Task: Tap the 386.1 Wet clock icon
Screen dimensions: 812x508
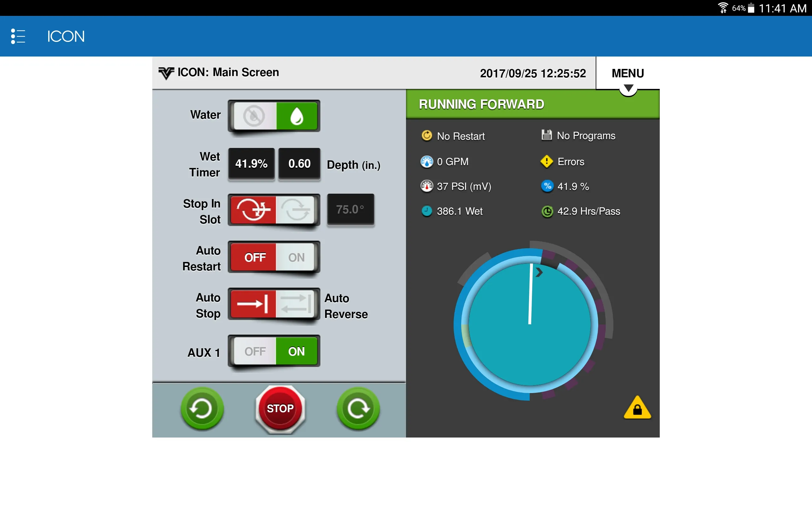Action: [x=427, y=211]
